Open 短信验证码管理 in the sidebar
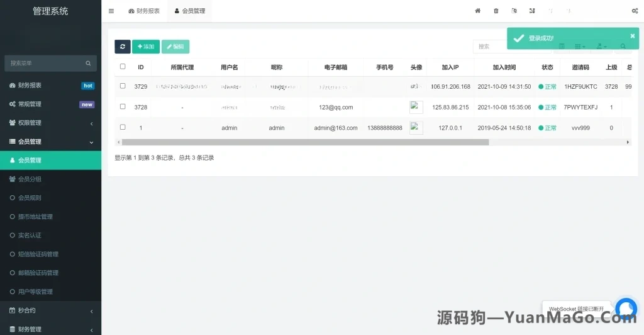The image size is (644, 335). pos(50,254)
